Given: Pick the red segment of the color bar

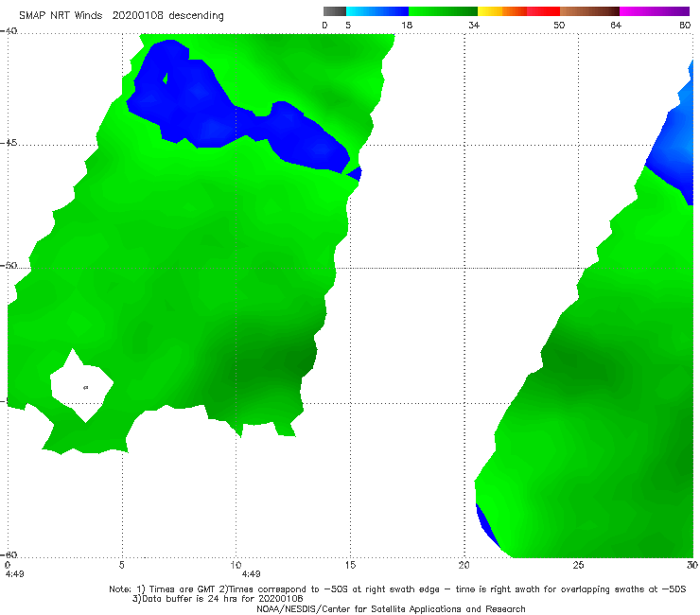Looking at the screenshot, I should coord(543,11).
